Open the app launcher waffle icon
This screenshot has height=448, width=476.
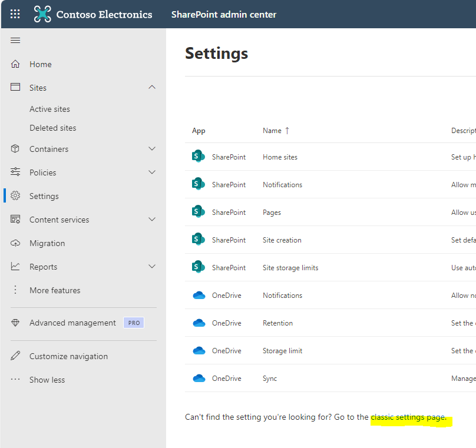pos(15,14)
